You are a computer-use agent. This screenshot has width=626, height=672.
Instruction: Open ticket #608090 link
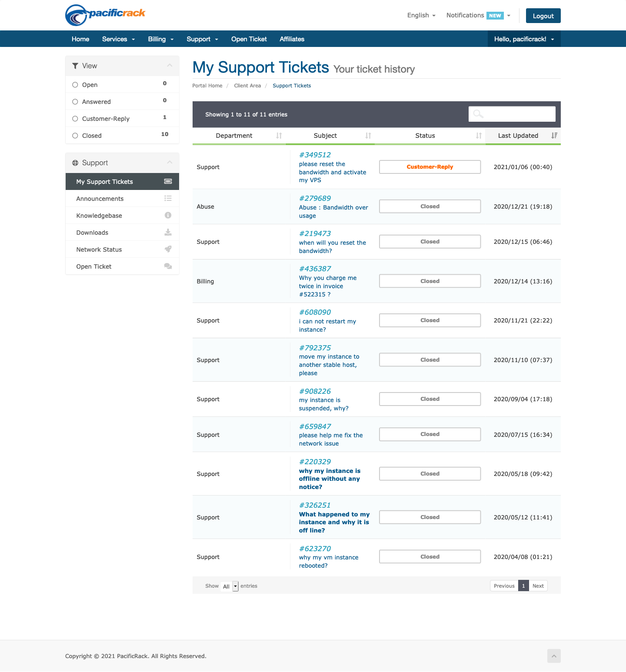tap(315, 312)
